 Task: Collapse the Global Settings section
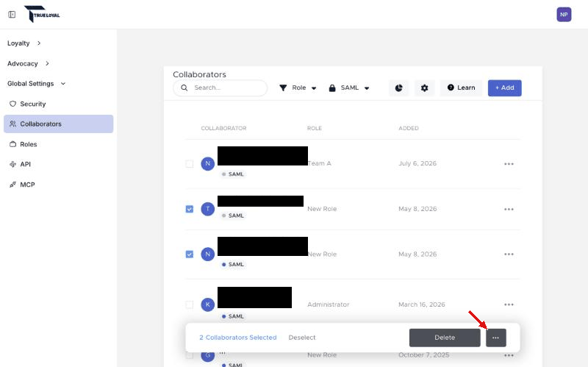click(36, 84)
